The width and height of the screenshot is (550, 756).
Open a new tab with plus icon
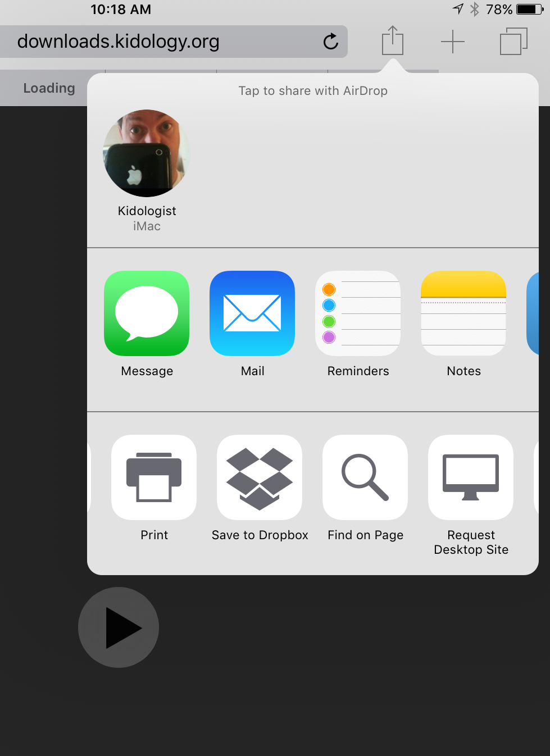tap(452, 42)
